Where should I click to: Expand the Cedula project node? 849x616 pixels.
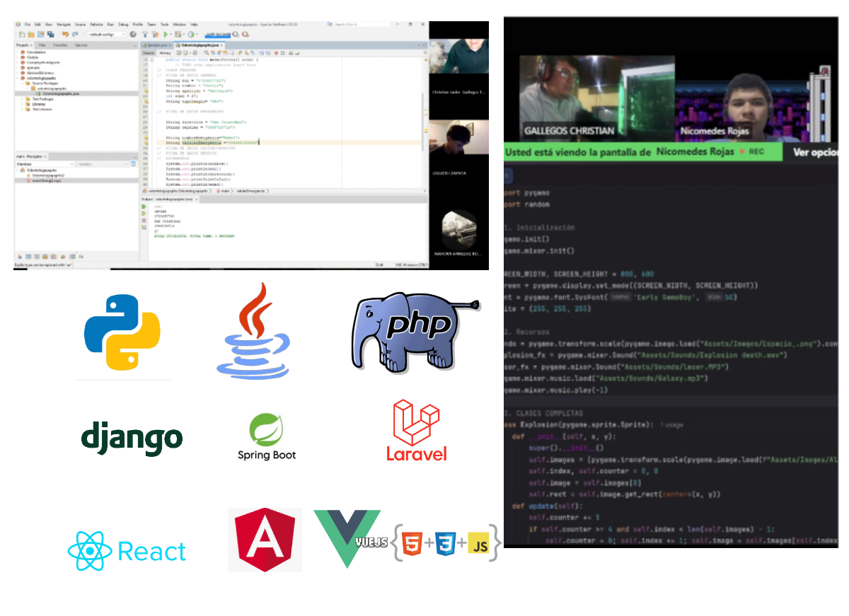(17, 57)
